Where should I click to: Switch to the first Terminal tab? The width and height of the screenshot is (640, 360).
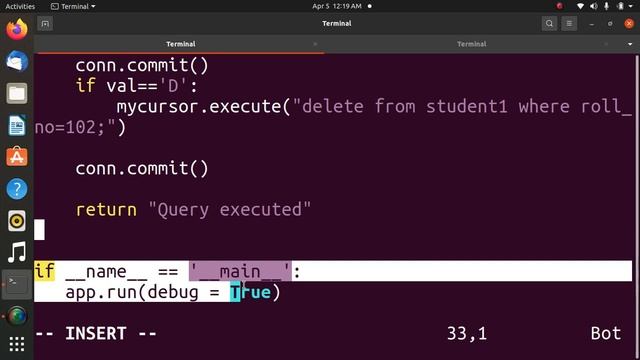180,44
